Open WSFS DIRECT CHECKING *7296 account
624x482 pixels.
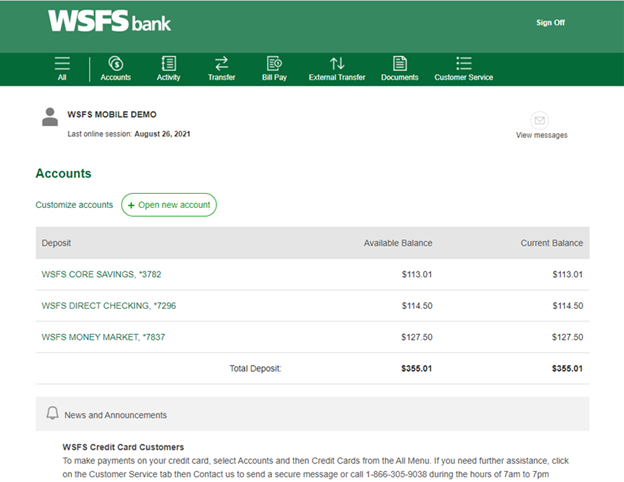109,306
